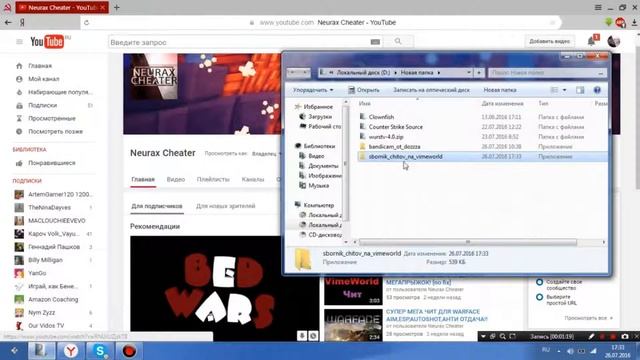Sort Explorer files by Дата изменения column
Screen dimensions: 640x360
tap(502, 104)
